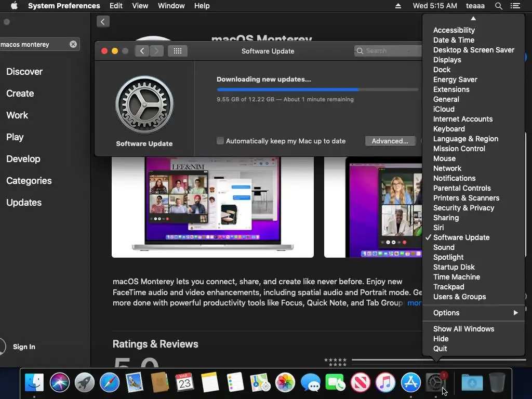Click the Software Update search field

389,51
